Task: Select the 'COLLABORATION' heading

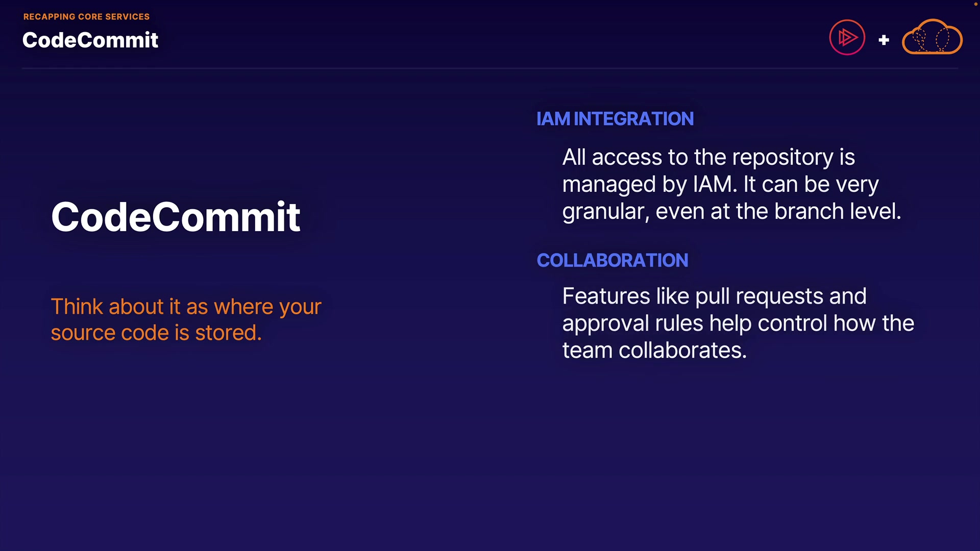Action: (x=612, y=260)
